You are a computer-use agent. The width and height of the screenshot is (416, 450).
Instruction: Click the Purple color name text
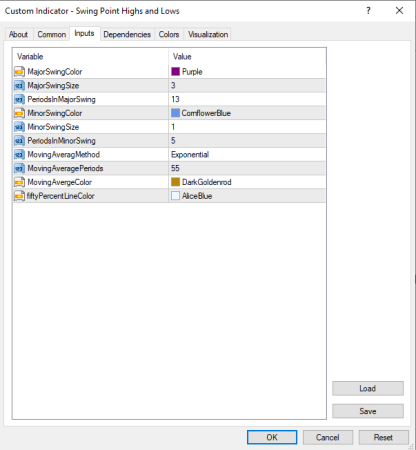coord(192,72)
